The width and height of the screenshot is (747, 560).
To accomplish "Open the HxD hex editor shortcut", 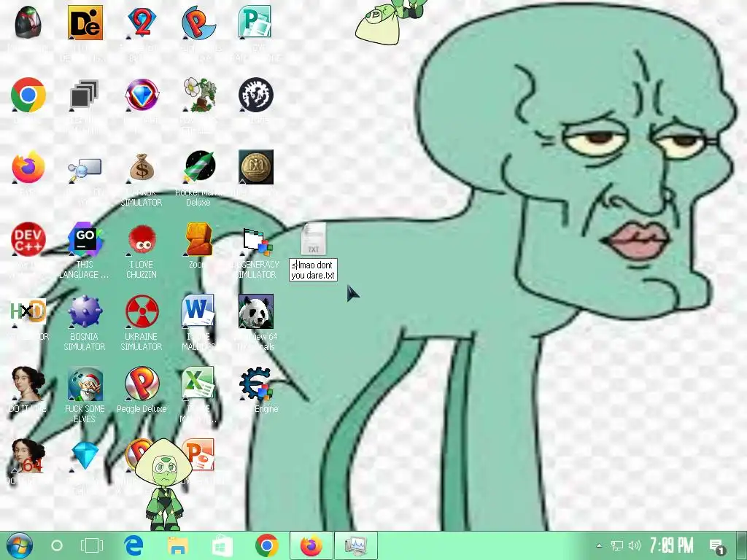I will (x=28, y=311).
